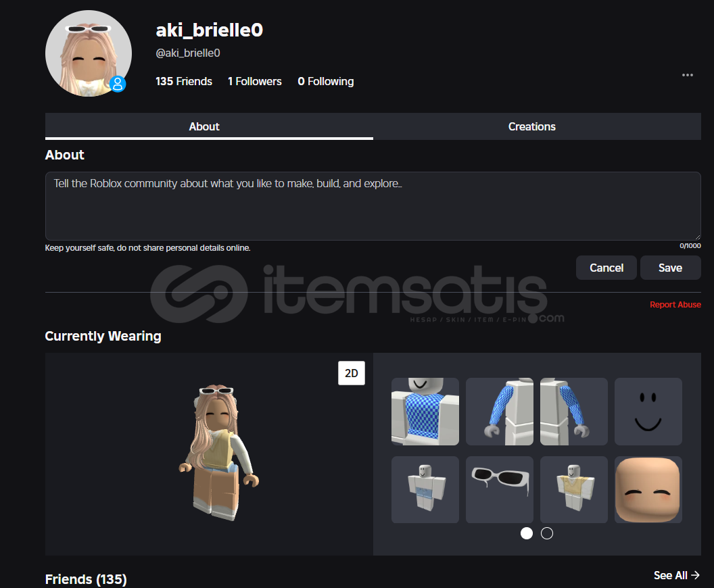
Task: Select the white sunglasses accessory item
Action: (500, 489)
